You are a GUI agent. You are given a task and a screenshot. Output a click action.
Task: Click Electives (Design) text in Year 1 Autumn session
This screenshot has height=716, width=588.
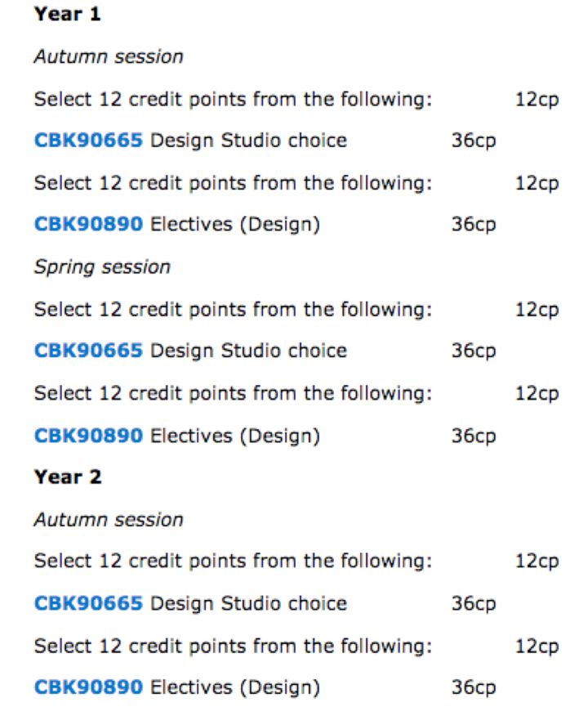click(x=235, y=225)
